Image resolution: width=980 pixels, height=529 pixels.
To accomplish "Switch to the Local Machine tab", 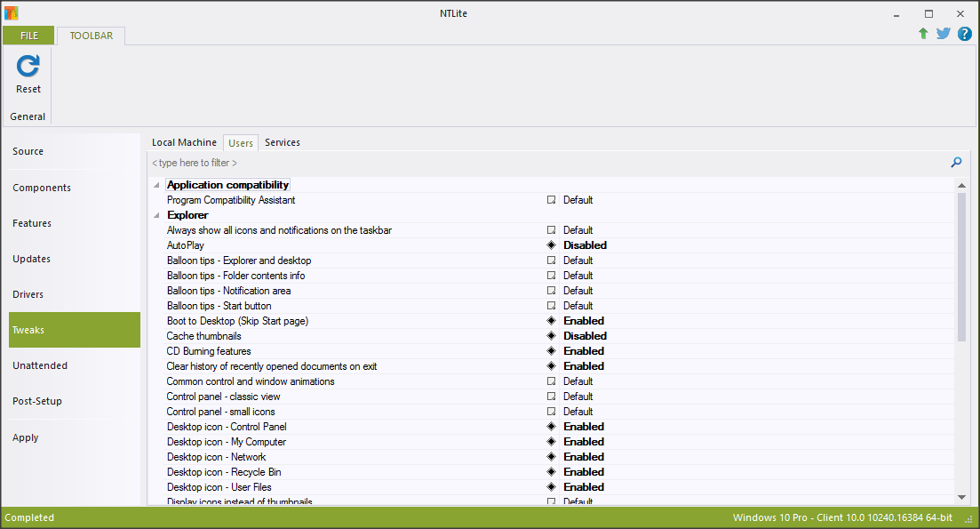I will (x=184, y=142).
